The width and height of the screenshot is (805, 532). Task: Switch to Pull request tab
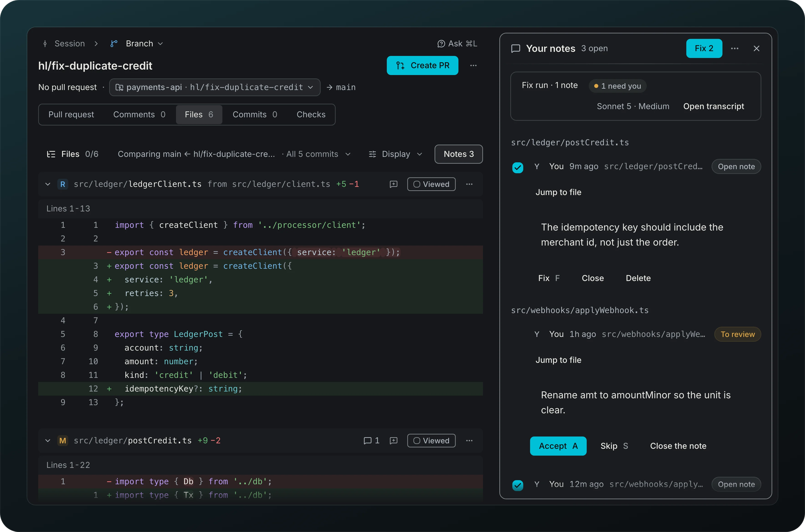71,115
